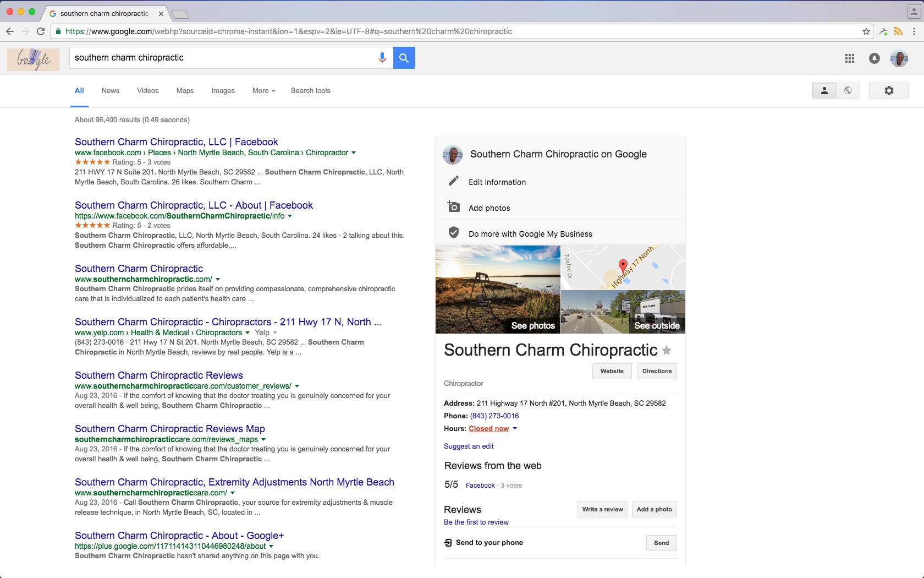Screen dimensions: 924x578
Task: Click Do more with Google My Business
Action: (x=530, y=234)
